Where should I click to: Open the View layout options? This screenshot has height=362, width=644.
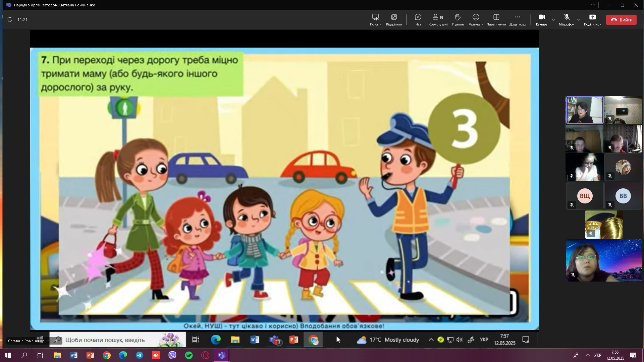[496, 19]
